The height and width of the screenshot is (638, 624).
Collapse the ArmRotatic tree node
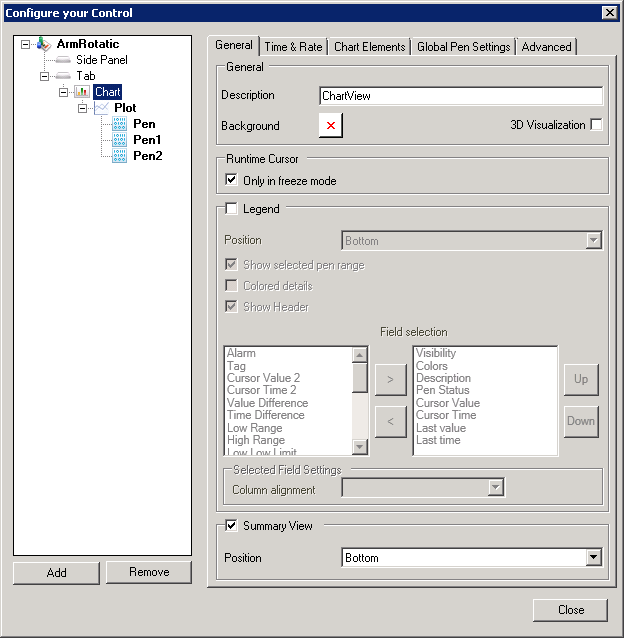[25, 44]
